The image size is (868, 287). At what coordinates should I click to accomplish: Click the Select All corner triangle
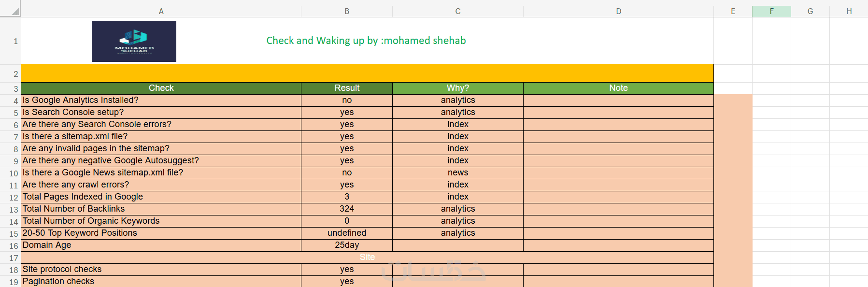tap(15, 11)
